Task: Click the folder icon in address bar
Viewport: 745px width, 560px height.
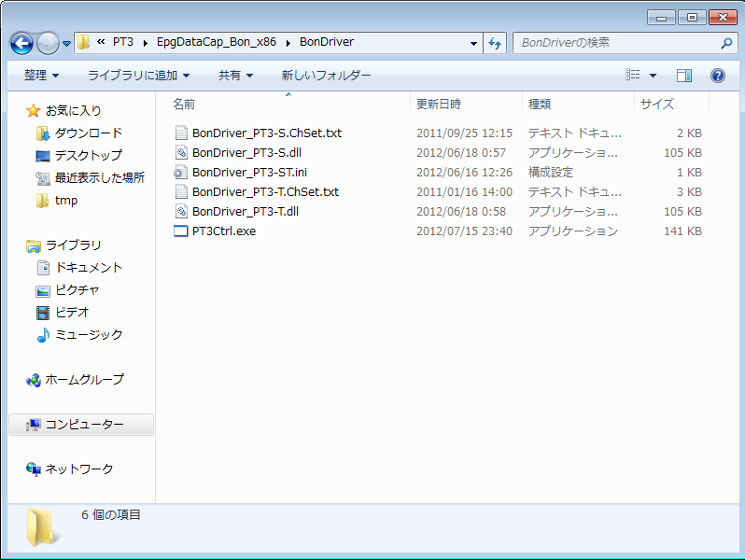Action: 84,42
